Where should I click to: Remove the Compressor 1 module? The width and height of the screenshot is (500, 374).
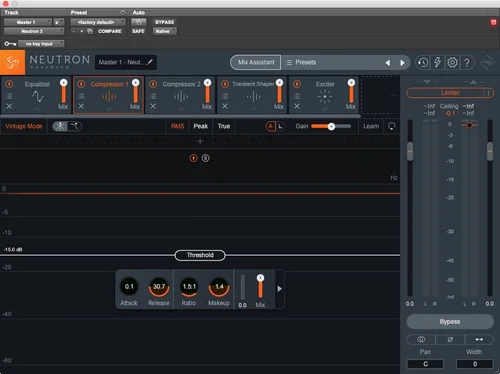[x=81, y=106]
